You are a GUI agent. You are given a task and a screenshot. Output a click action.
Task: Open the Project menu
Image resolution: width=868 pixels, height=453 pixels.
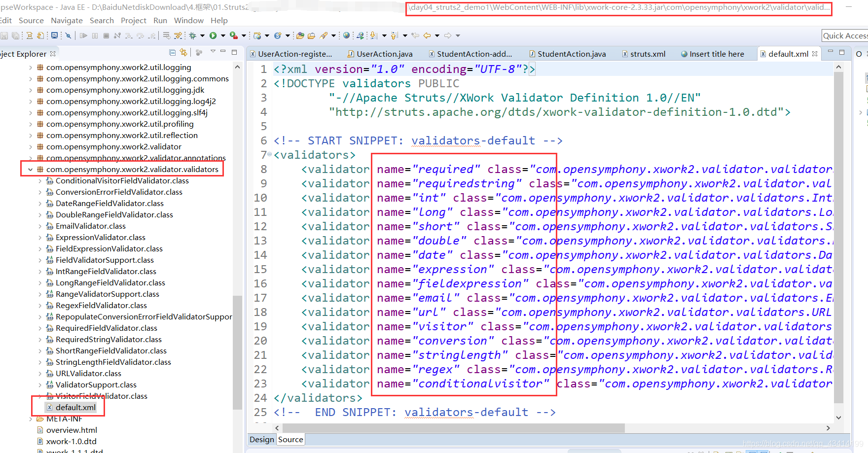(x=134, y=20)
